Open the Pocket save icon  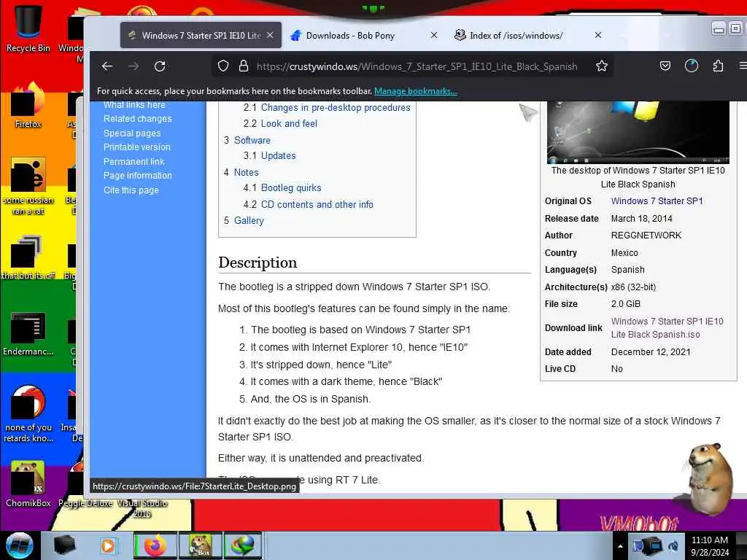665,66
